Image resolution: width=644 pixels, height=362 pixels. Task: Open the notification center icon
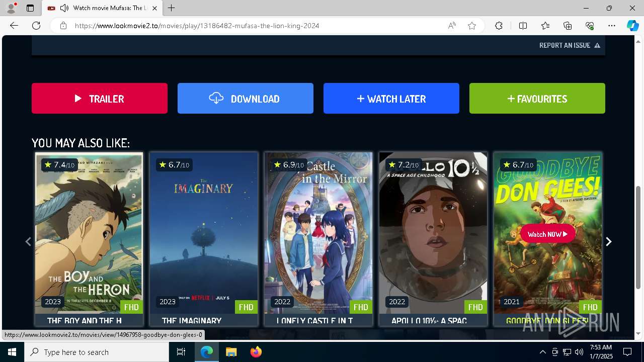[627, 352]
